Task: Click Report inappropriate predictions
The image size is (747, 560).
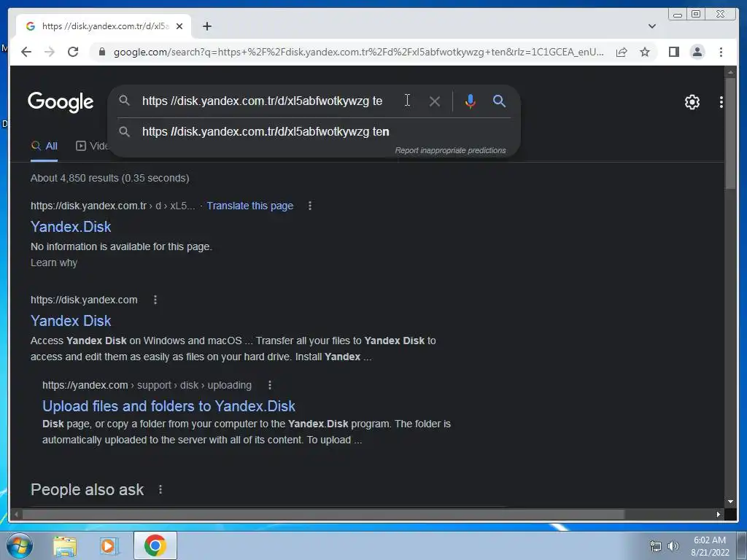Action: pos(450,150)
